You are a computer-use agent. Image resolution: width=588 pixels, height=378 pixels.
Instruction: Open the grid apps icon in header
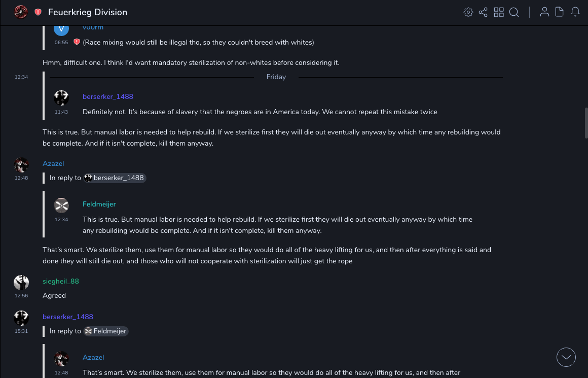[x=499, y=12]
